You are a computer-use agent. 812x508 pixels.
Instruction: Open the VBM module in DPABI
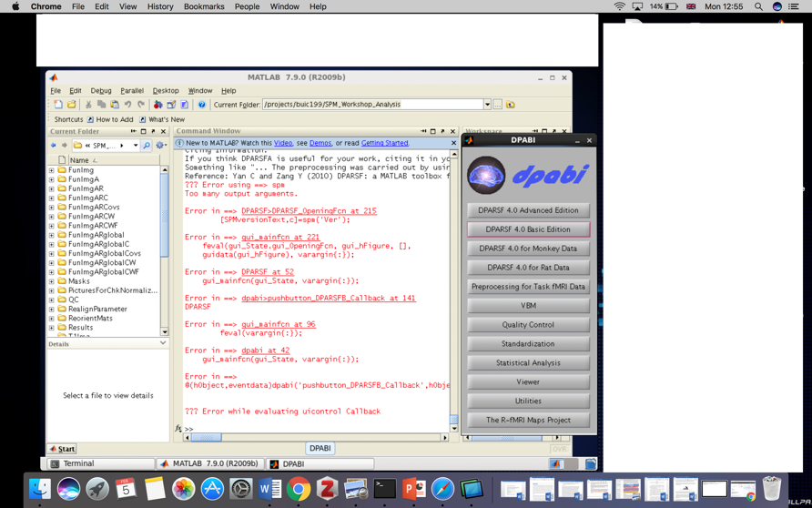pyautogui.click(x=528, y=306)
